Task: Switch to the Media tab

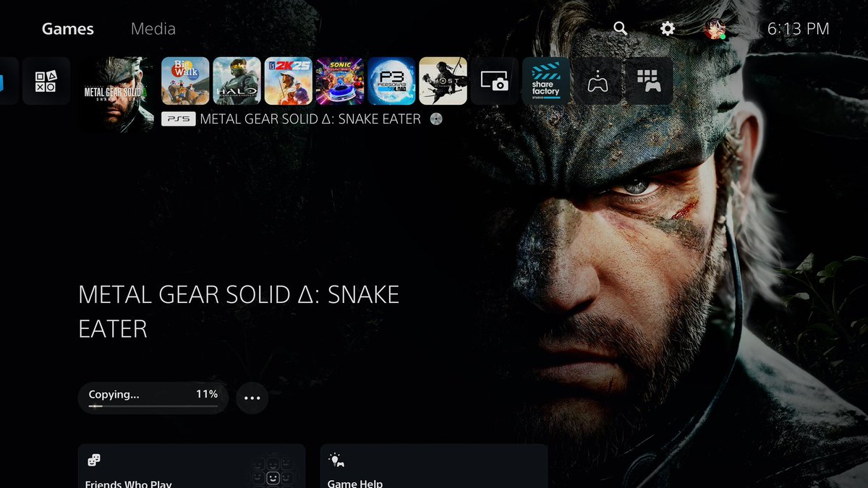Action: pyautogui.click(x=153, y=29)
